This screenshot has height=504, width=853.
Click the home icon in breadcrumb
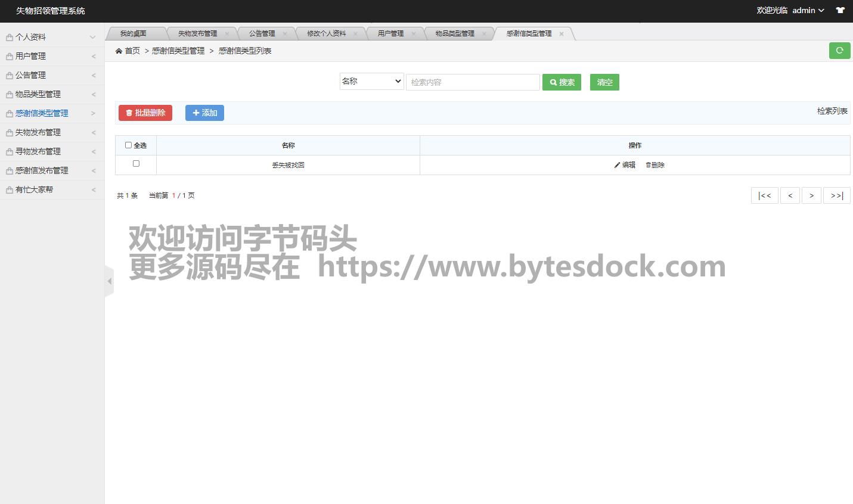[x=119, y=51]
